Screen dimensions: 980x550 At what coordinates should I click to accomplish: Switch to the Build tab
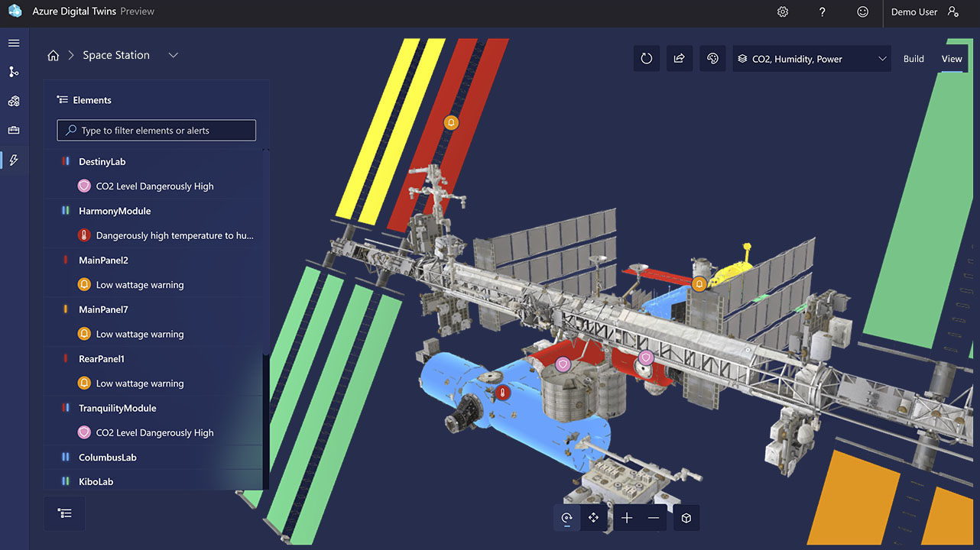coord(913,58)
